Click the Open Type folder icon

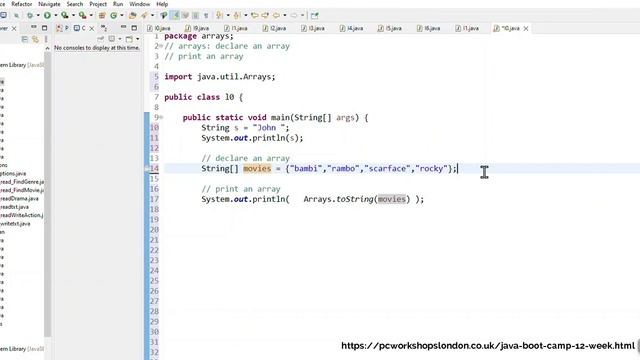132,16
